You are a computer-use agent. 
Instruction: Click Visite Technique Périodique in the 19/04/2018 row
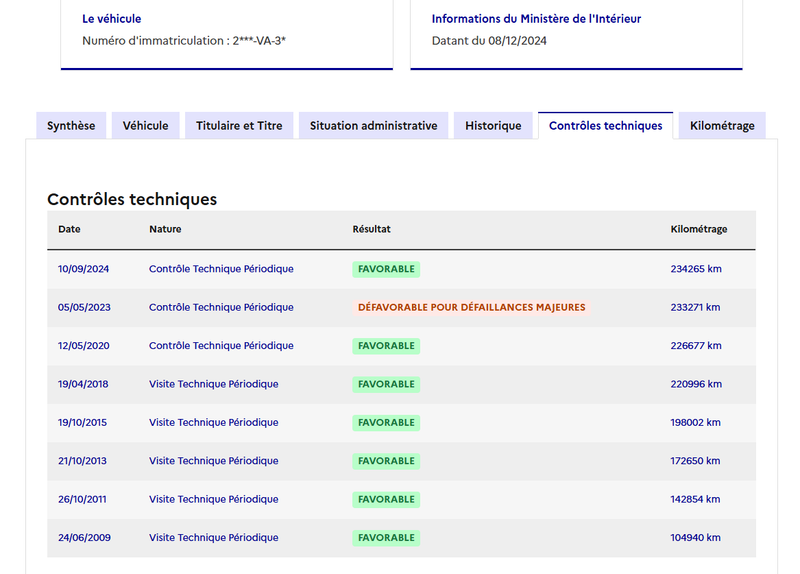pos(213,384)
